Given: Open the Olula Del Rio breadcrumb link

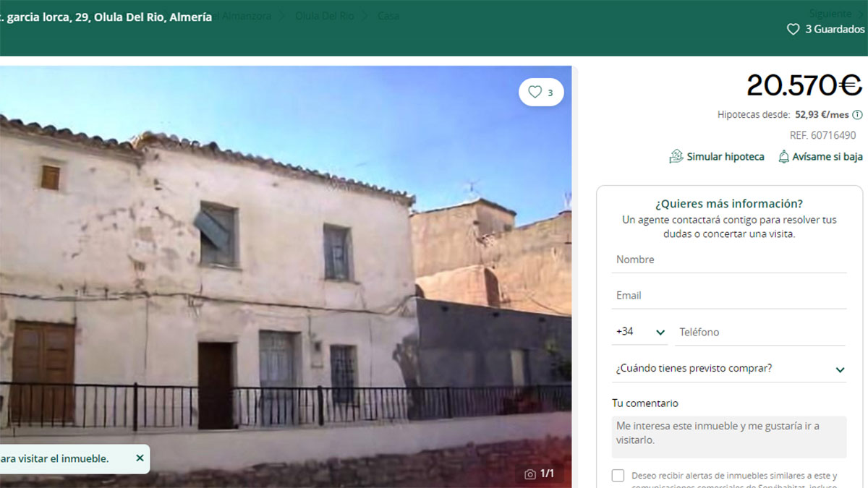Looking at the screenshot, I should tap(323, 14).
